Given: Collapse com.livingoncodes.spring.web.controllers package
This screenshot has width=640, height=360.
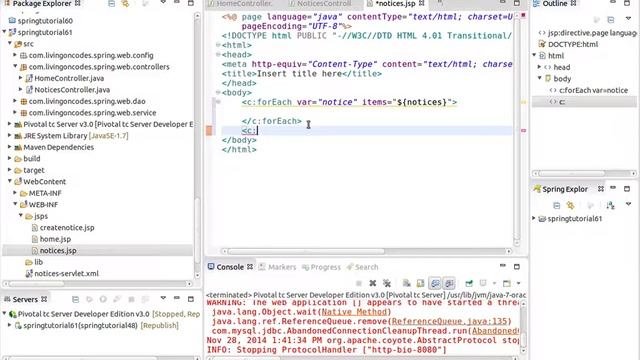Looking at the screenshot, I should 15,66.
